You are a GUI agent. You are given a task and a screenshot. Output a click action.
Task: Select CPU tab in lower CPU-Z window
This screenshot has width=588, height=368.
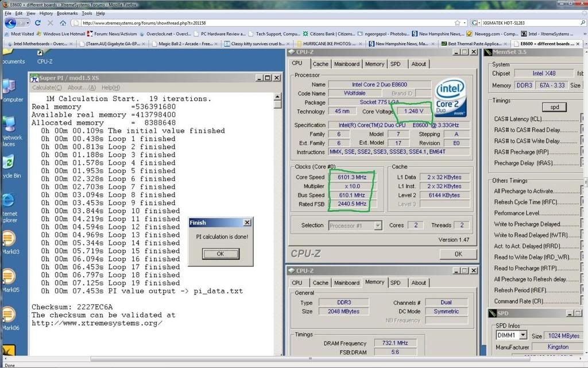[x=297, y=283]
